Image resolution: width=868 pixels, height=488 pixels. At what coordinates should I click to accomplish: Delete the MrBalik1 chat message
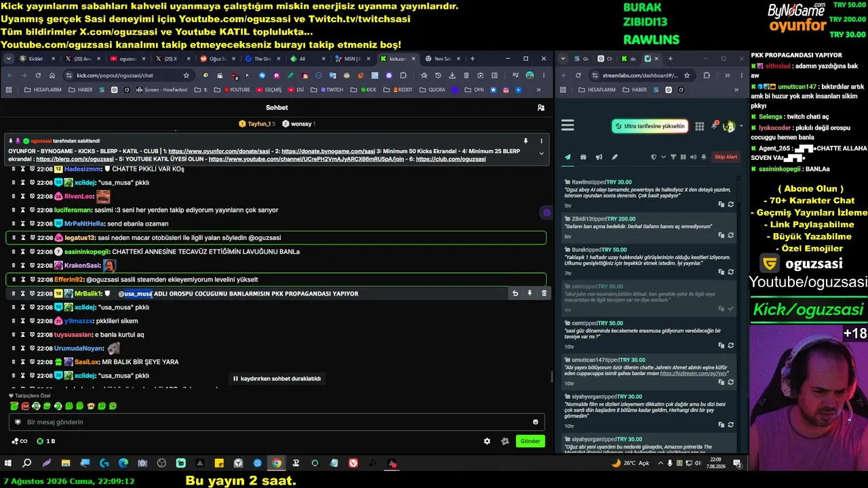point(544,293)
